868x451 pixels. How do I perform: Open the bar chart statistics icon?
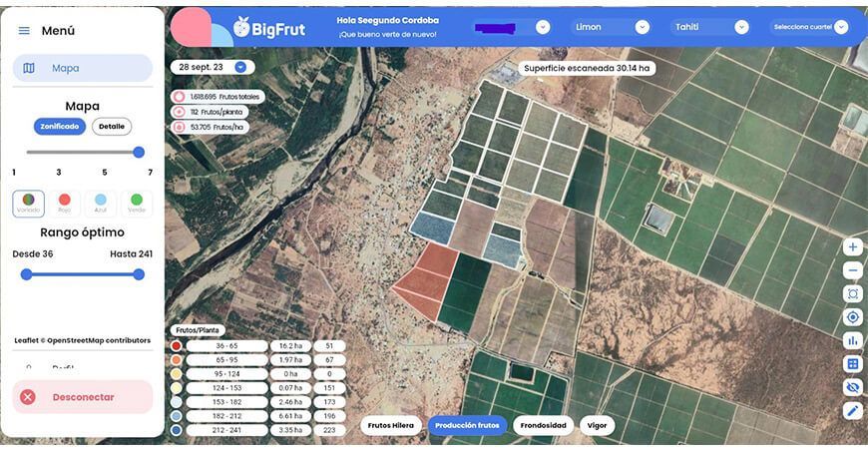tap(852, 340)
